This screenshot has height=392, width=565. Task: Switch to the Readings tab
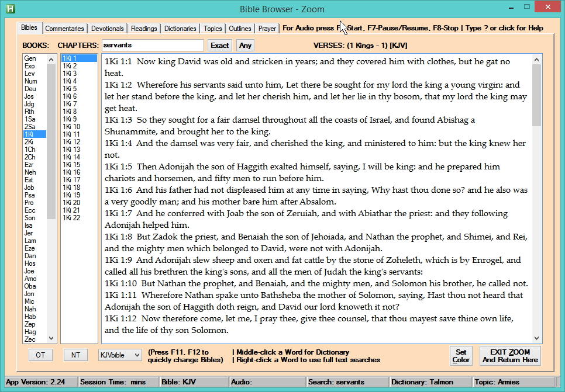[144, 29]
